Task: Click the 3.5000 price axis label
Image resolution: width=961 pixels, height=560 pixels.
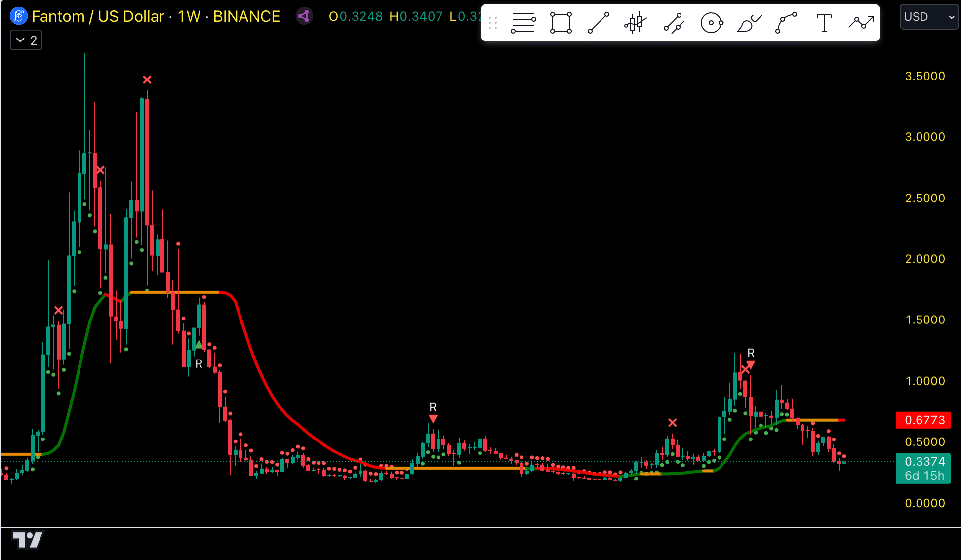Action: click(x=924, y=76)
